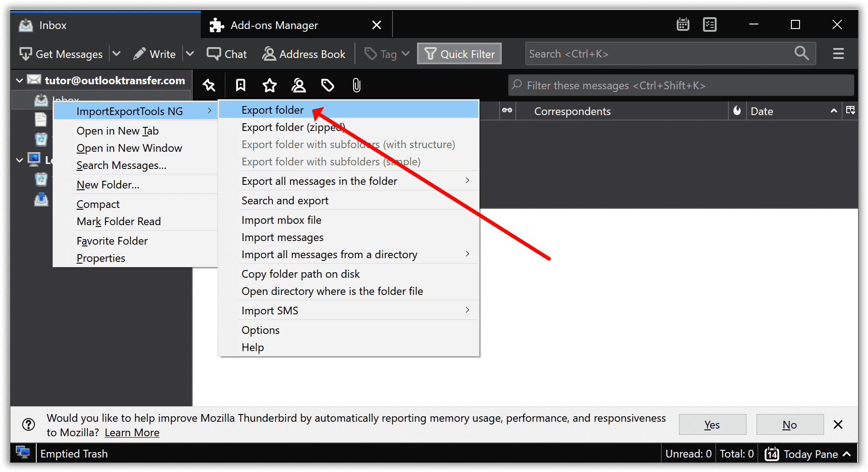The width and height of the screenshot is (868, 472).
Task: Expand Export all messages in the folder
Action: pos(349,181)
